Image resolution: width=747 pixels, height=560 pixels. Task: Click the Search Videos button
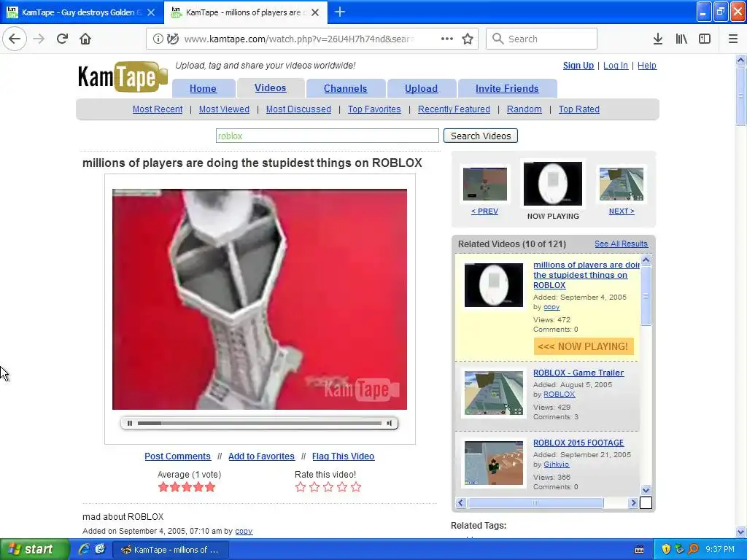pyautogui.click(x=481, y=136)
